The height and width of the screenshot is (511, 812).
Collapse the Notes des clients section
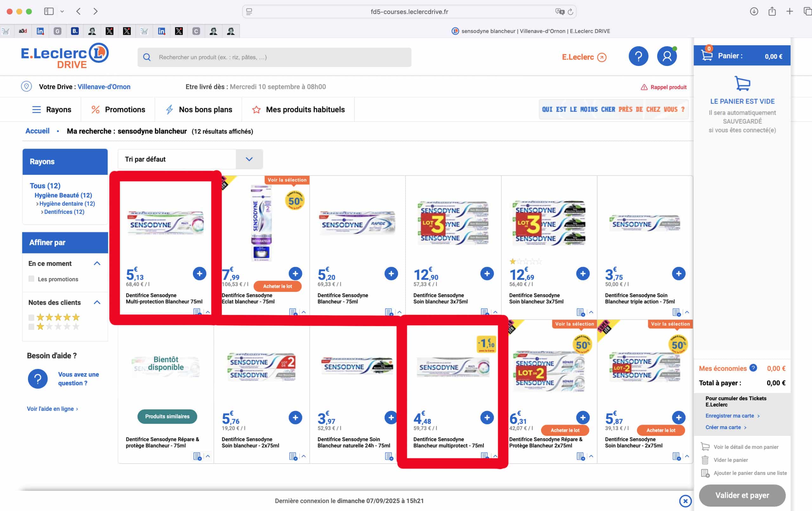[97, 302]
